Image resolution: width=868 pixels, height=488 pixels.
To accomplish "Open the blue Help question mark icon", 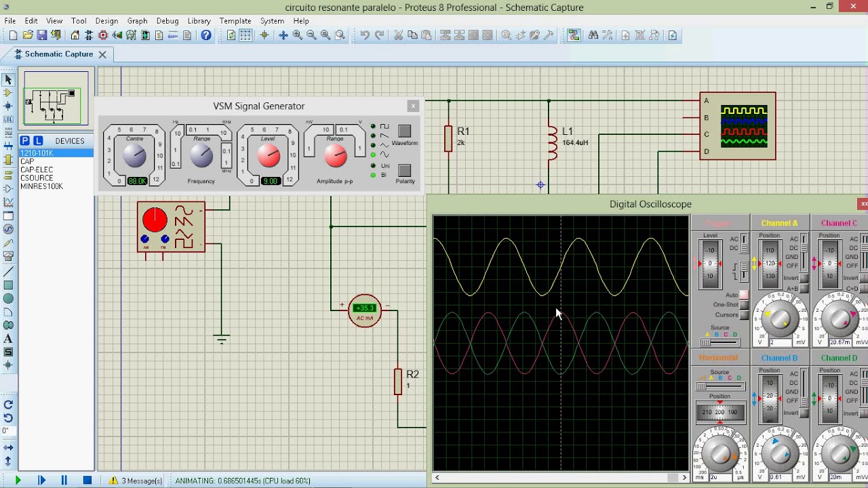I will (x=206, y=35).
